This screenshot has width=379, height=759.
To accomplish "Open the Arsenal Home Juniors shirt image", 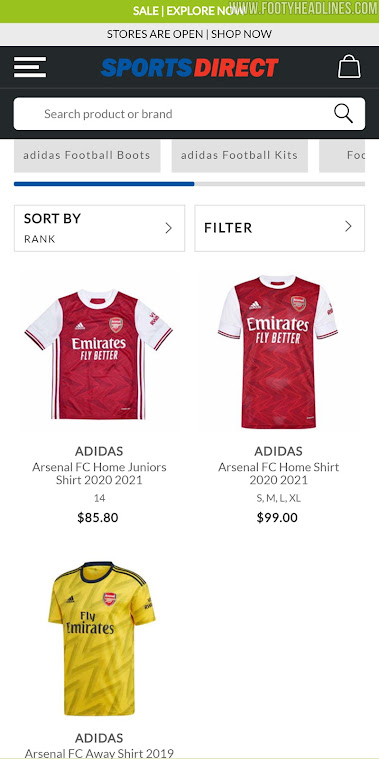I will 99,354.
